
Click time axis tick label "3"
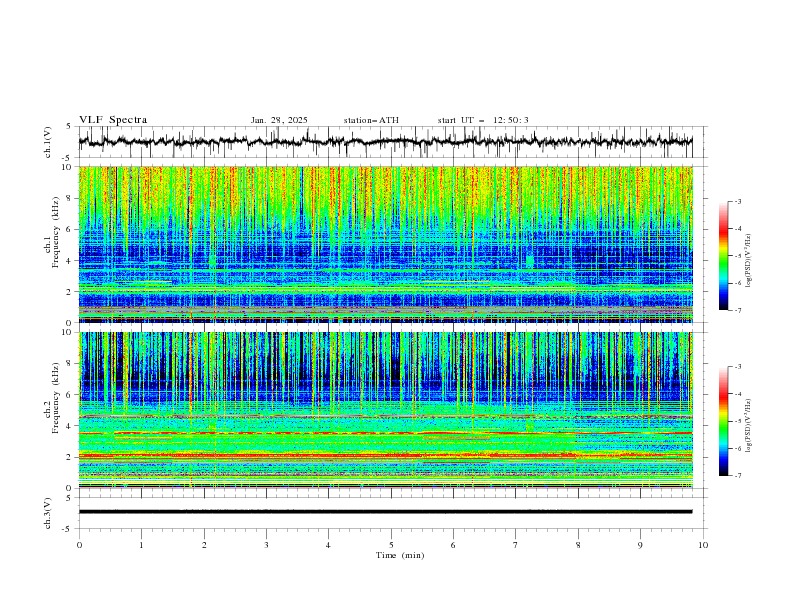266,545
